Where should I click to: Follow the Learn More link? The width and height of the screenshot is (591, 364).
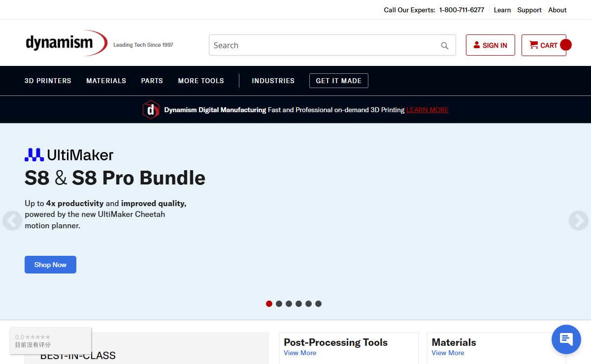(427, 110)
